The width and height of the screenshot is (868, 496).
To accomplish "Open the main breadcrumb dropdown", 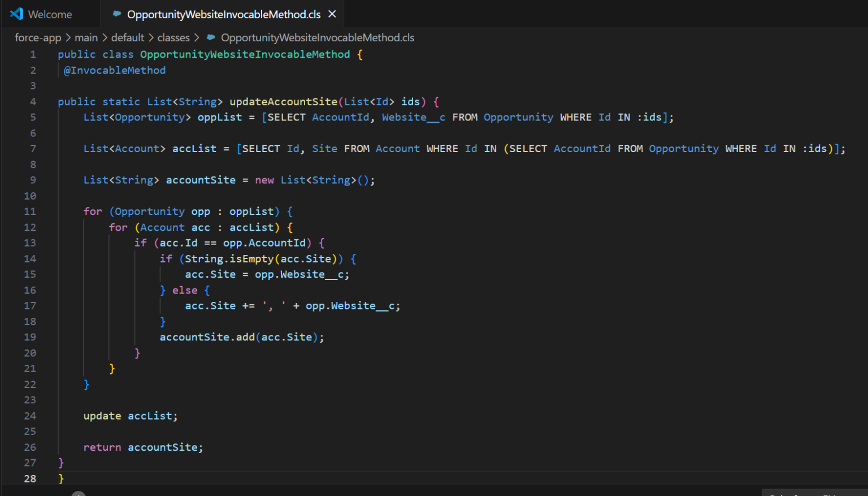I will point(86,37).
